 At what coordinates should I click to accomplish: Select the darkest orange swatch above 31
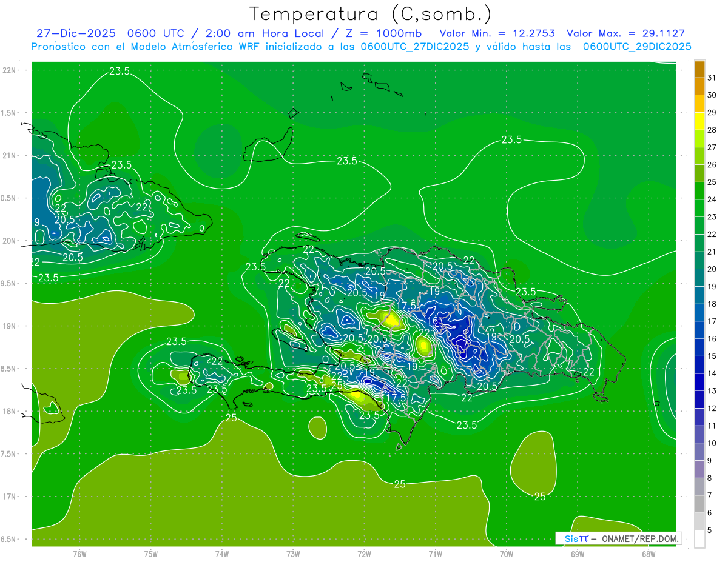[x=699, y=69]
